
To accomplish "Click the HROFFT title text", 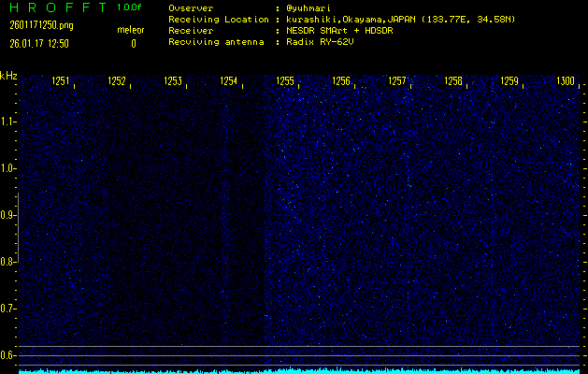I will click(58, 7).
